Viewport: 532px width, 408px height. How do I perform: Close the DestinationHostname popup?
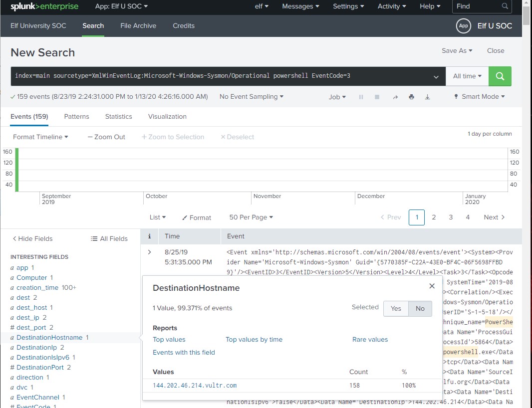pyautogui.click(x=432, y=286)
